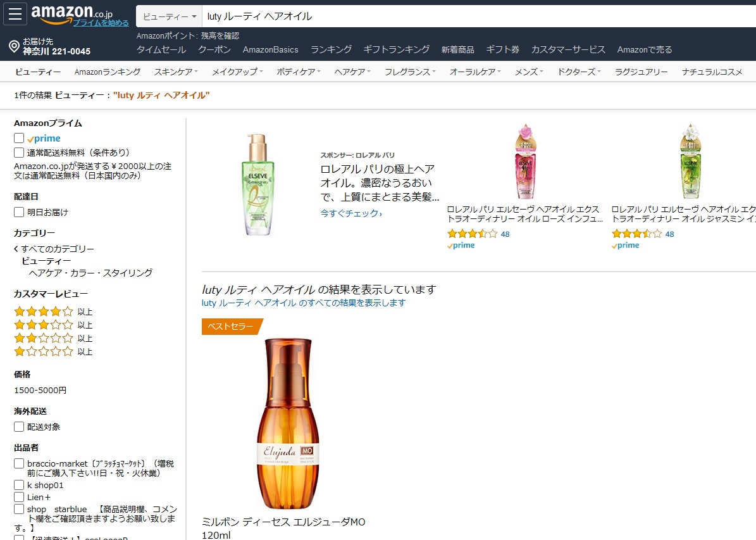756x540 pixels.
Task: Expand the メンズ menu
Action: (529, 72)
